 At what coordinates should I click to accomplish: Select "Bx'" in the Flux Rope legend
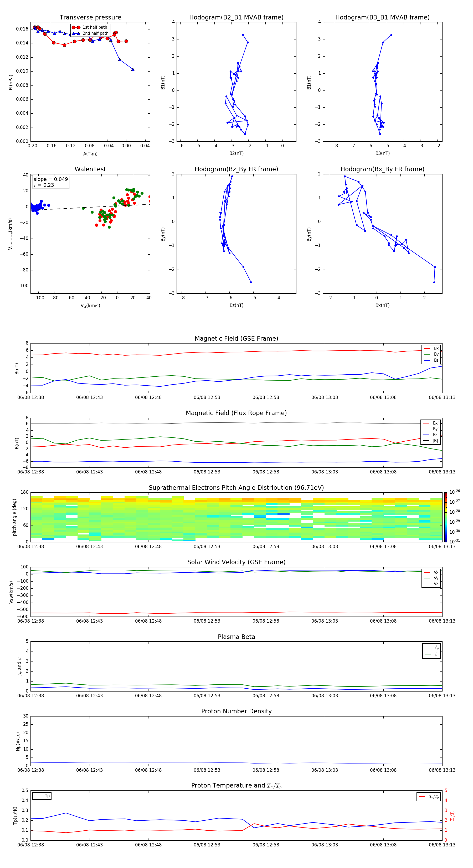click(431, 423)
